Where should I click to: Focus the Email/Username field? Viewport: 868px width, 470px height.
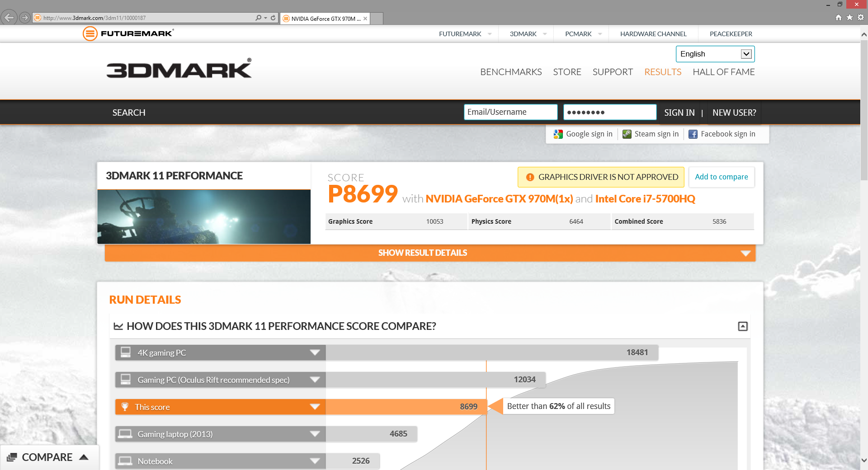tap(510, 112)
